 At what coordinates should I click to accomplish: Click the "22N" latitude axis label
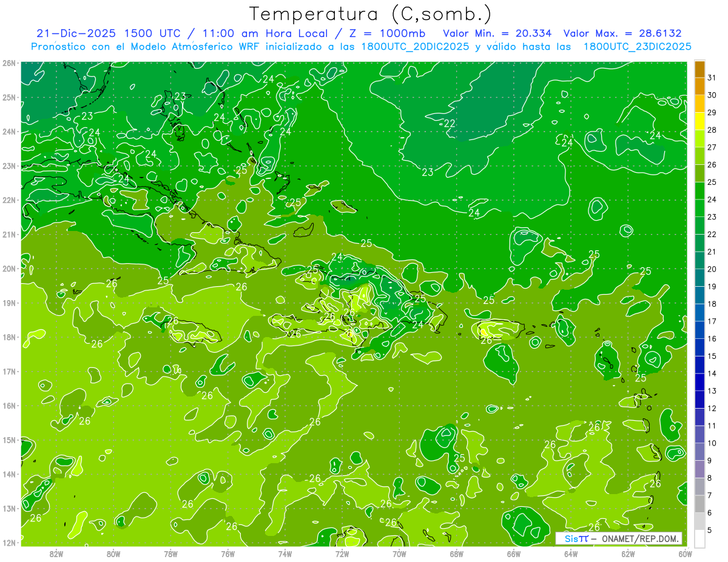(x=9, y=200)
